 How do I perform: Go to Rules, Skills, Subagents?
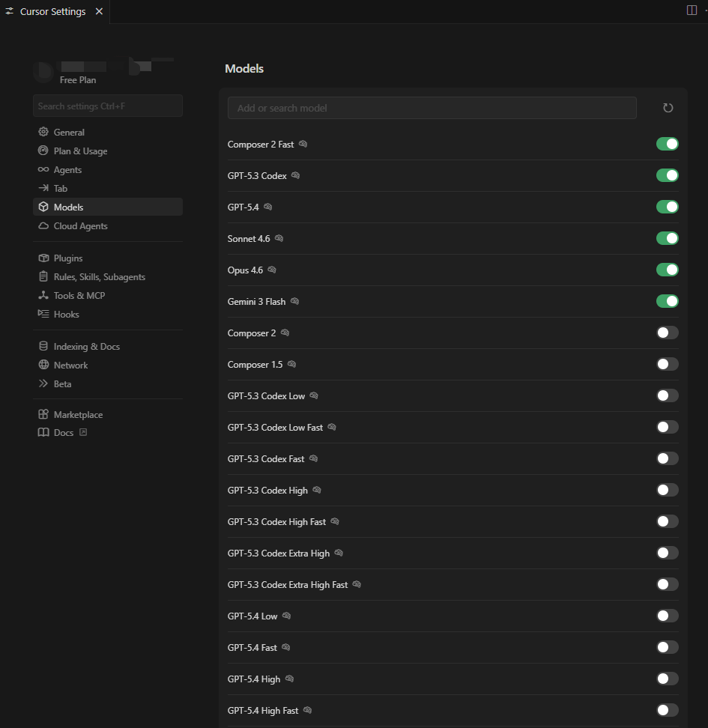[x=108, y=276]
